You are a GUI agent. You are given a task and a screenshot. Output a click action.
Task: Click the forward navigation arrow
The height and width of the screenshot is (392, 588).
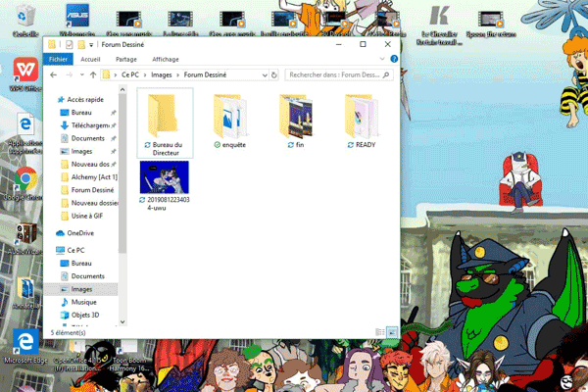point(70,75)
